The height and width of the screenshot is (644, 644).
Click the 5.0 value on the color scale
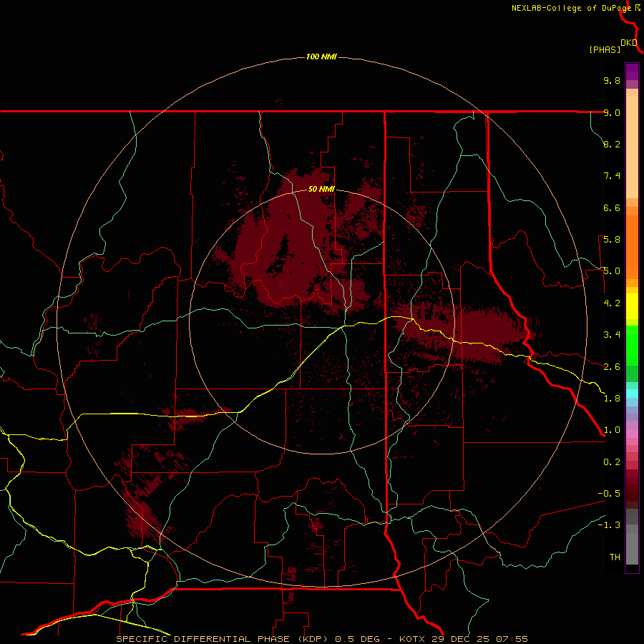[612, 271]
